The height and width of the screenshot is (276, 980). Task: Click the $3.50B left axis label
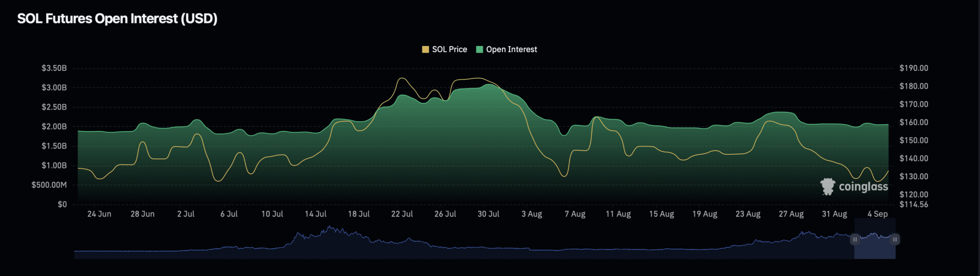tap(54, 68)
